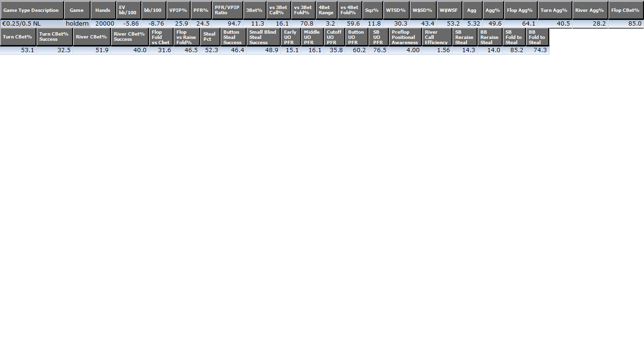Image resolution: width=644 pixels, height=341 pixels.
Task: Select the Turn CBet% Success header
Action: [55, 37]
